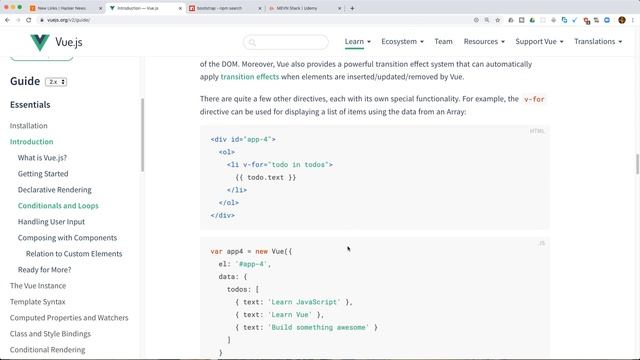Open the Support Vue dropdown menu

[x=539, y=42]
